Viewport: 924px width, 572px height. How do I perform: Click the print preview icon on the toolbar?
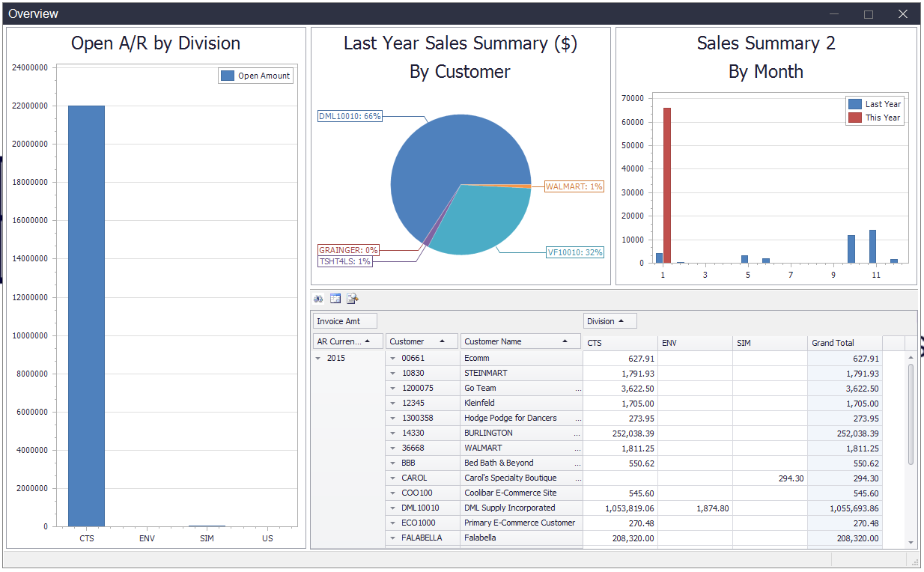tap(352, 298)
